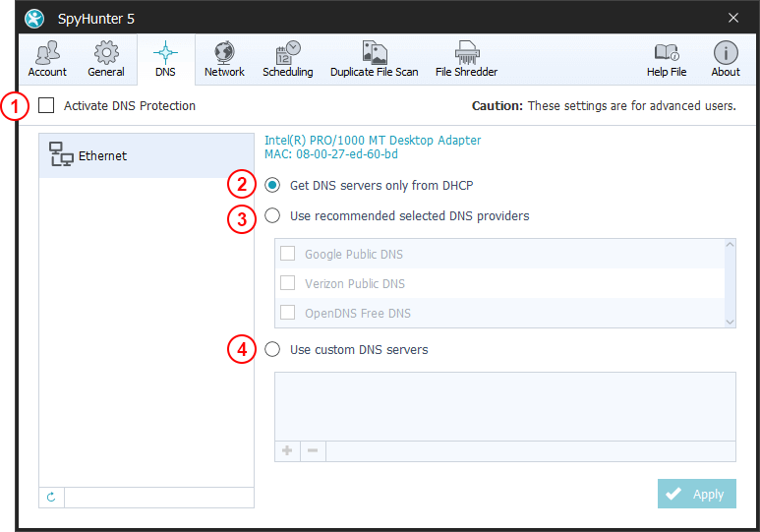760x532 pixels.
Task: Open the Network settings tab
Action: [x=224, y=59]
